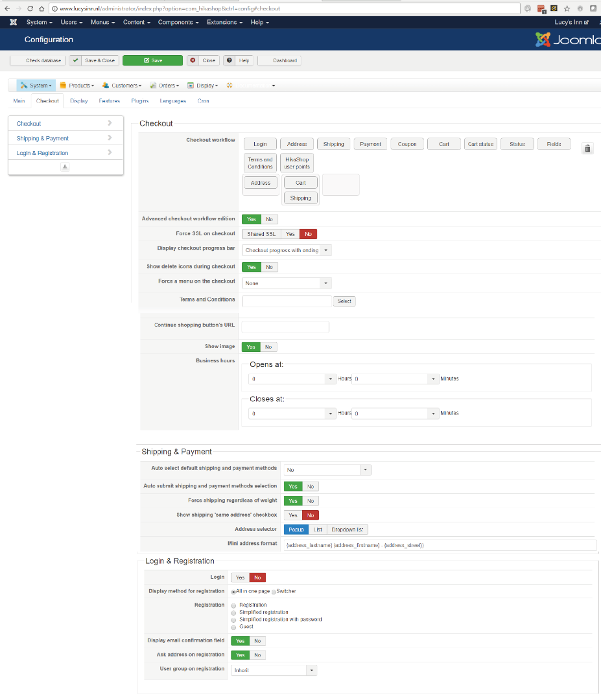Open the Opens at minutes dropdown
The image size is (601, 700).
click(x=395, y=379)
